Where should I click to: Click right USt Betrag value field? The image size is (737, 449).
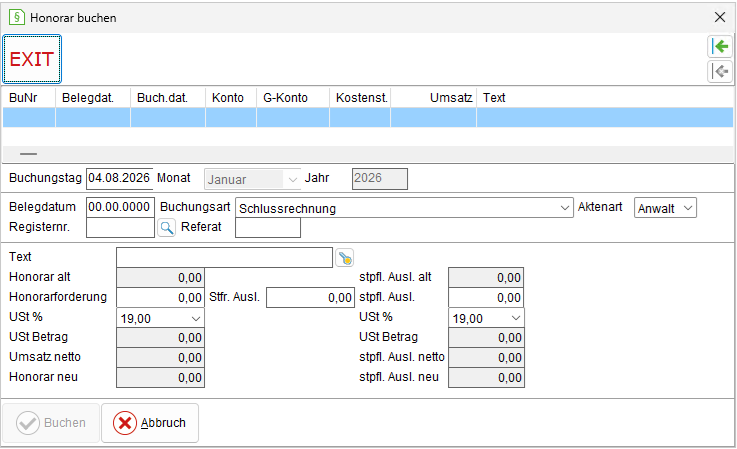pyautogui.click(x=486, y=338)
